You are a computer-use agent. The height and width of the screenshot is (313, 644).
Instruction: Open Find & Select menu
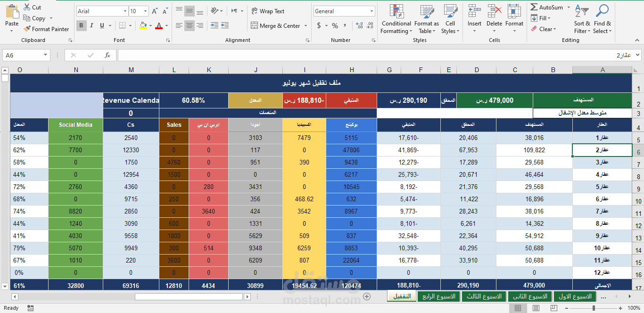click(x=602, y=19)
